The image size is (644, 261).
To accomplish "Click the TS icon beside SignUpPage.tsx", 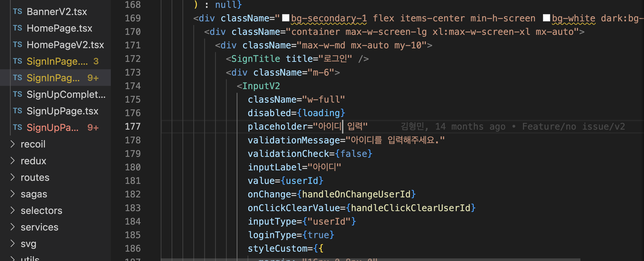I will (17, 111).
